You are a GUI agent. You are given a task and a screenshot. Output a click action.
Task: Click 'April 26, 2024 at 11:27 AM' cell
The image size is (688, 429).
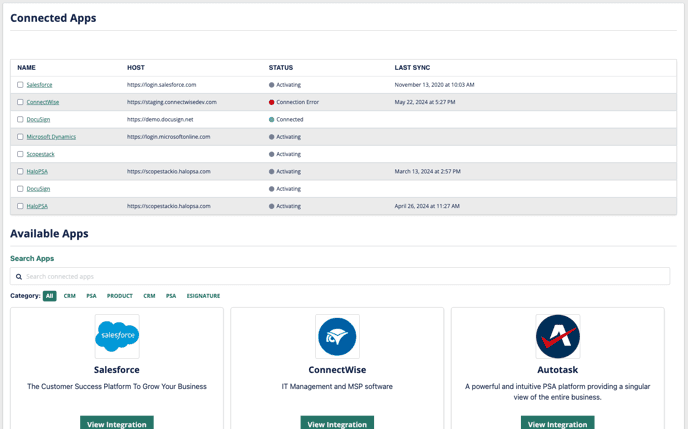point(427,206)
